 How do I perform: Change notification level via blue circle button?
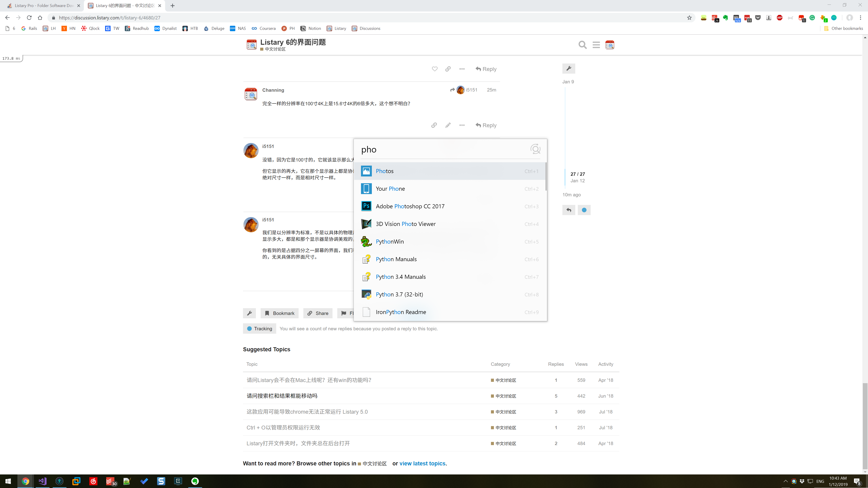pos(584,210)
